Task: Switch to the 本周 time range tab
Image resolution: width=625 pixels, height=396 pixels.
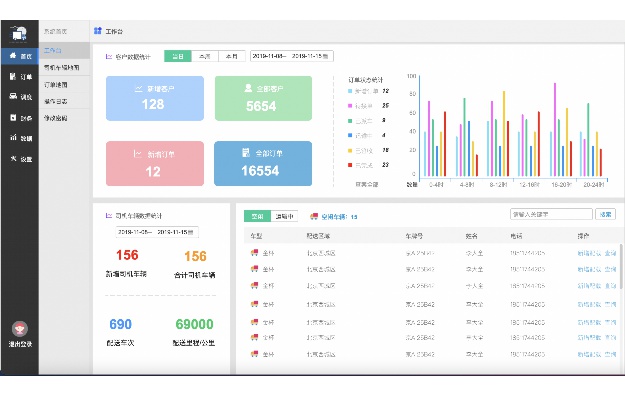Action: [x=205, y=56]
